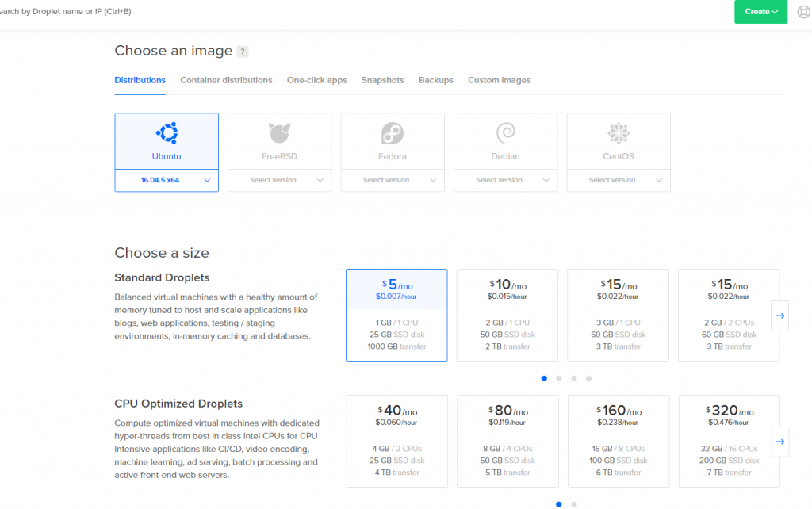Click the $0.007/hour price text
The image size is (812, 509).
point(396,297)
